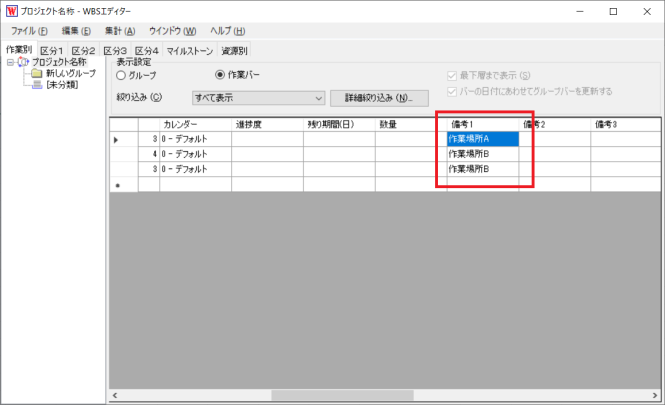
Task: Switch to the マイルストーン tab
Action: (x=189, y=50)
